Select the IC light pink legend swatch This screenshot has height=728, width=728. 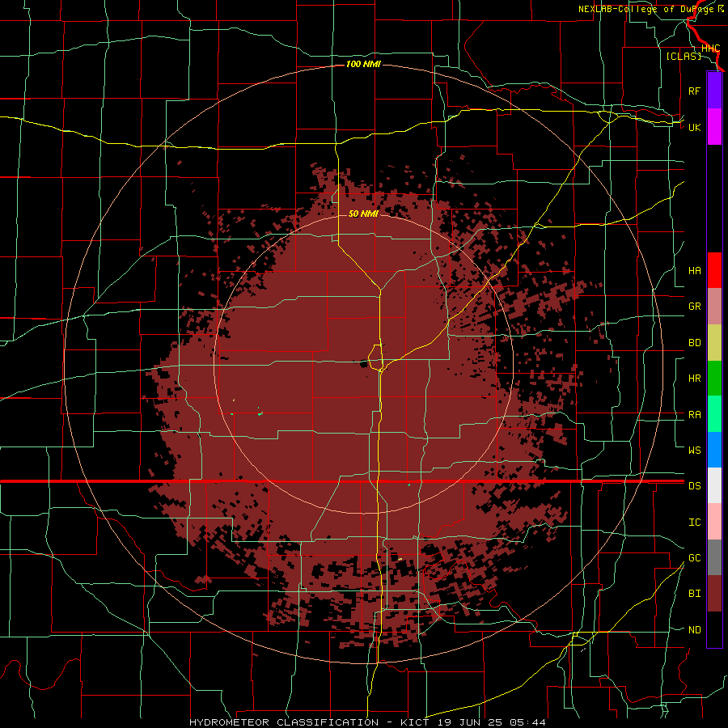point(714,522)
